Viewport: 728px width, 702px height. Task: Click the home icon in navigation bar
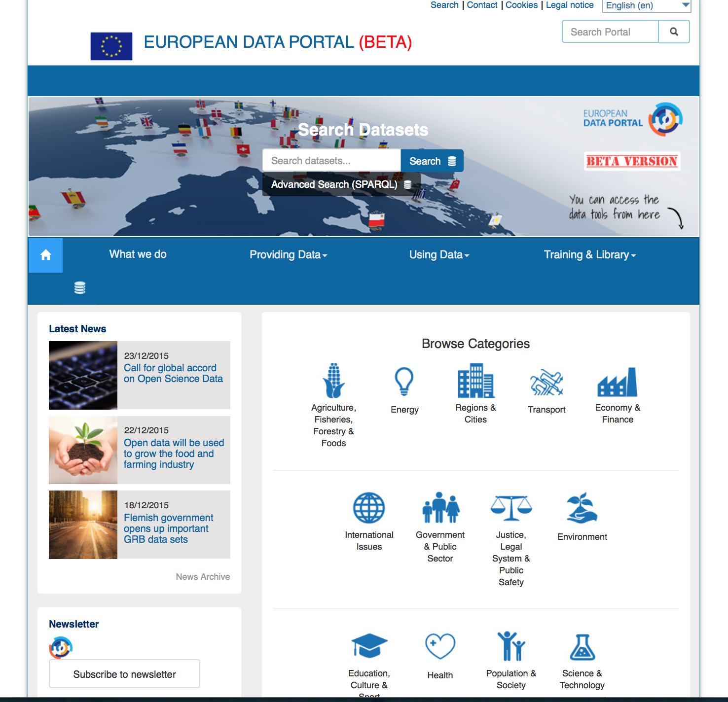pyautogui.click(x=46, y=255)
